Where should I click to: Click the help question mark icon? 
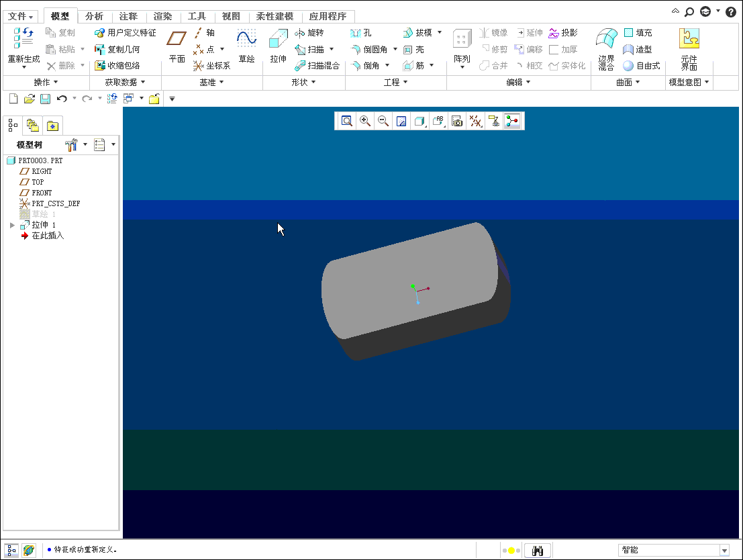[731, 12]
